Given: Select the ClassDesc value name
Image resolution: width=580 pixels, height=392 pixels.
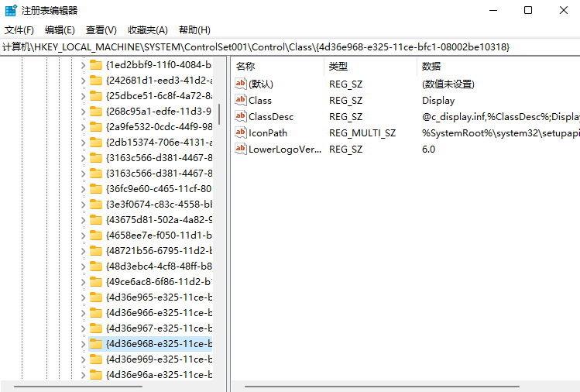Looking at the screenshot, I should tap(271, 117).
